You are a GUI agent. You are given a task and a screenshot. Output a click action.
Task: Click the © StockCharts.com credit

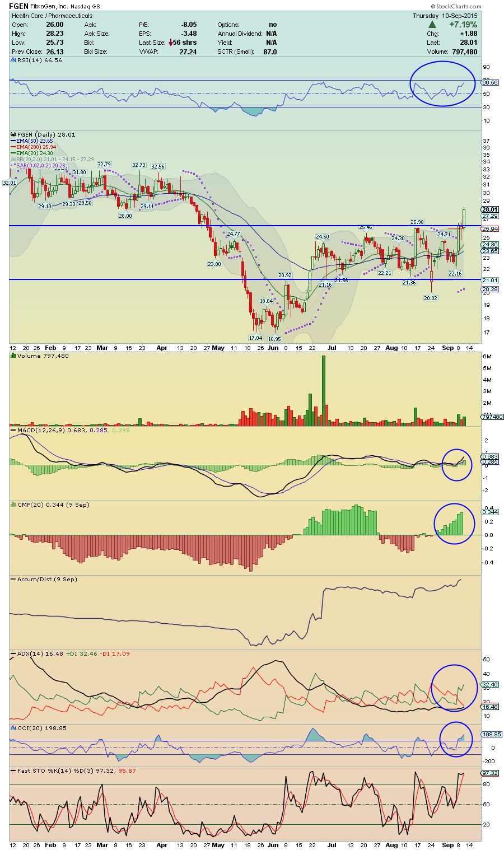[456, 6]
